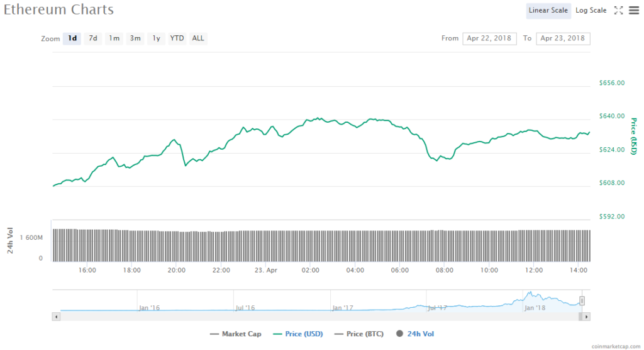Toggle 24h Vol legend item

pos(415,334)
